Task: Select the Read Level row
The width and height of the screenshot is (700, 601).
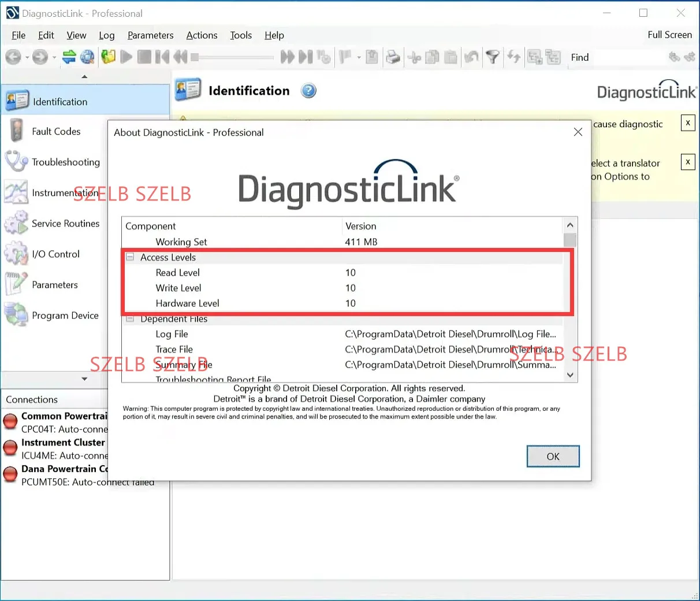Action: pyautogui.click(x=343, y=273)
